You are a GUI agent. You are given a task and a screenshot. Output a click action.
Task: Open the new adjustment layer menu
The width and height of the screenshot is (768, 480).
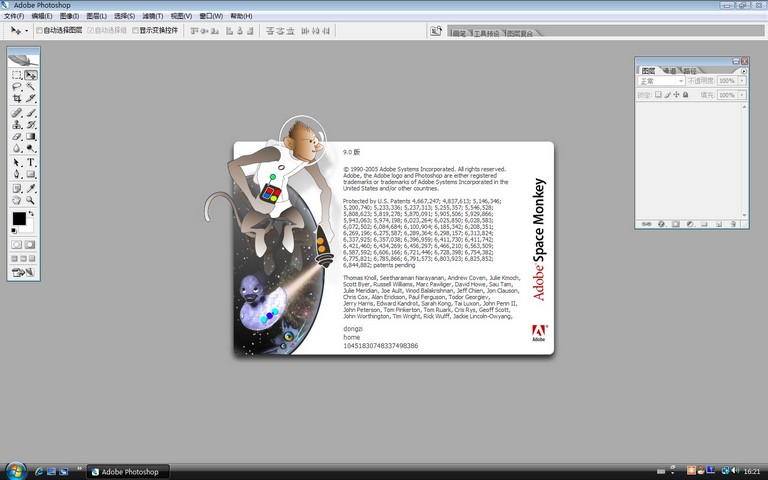click(x=690, y=224)
